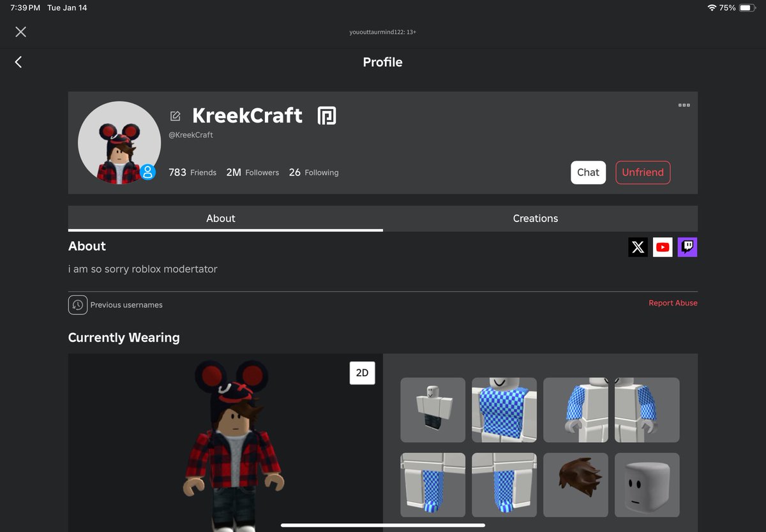
Task: Switch to the About tab
Action: [x=225, y=218]
